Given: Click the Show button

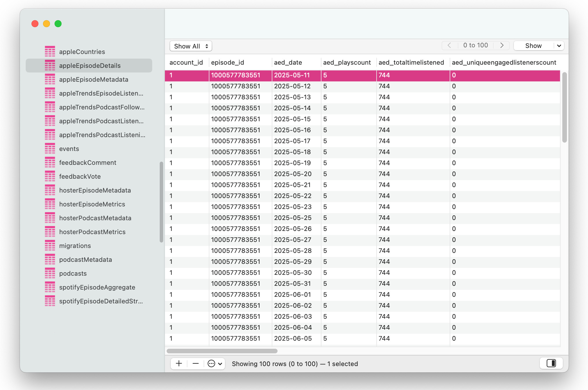Looking at the screenshot, I should pos(533,46).
